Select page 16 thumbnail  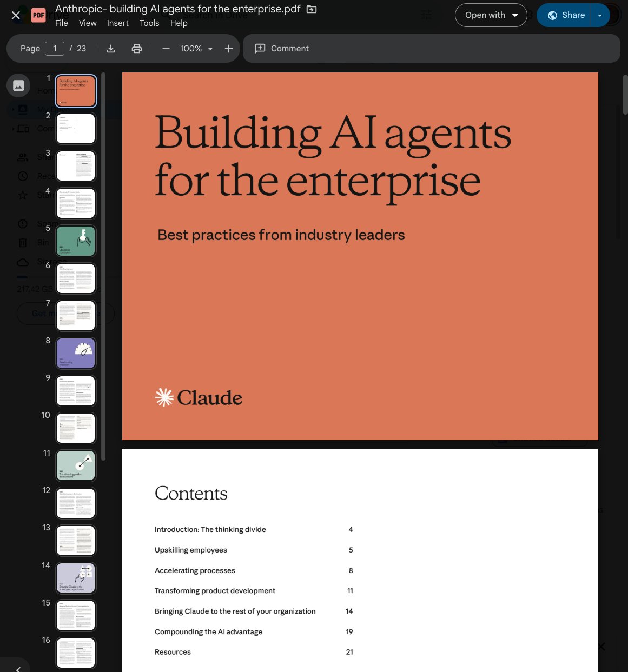coord(76,653)
